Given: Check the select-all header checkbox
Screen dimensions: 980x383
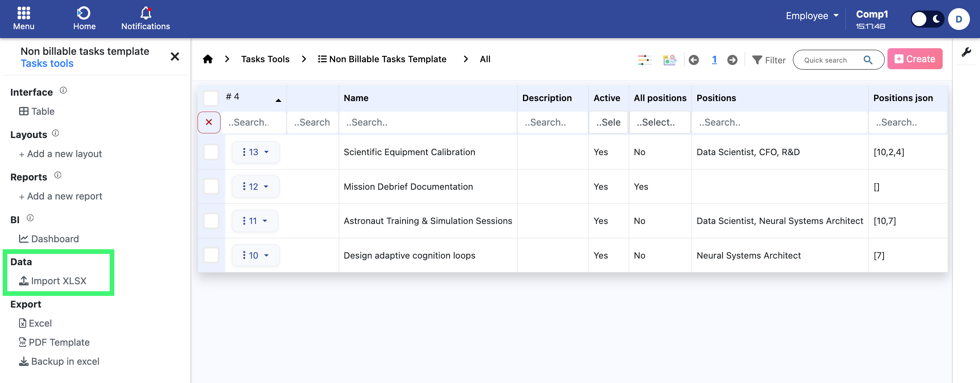Looking at the screenshot, I should click(x=211, y=98).
